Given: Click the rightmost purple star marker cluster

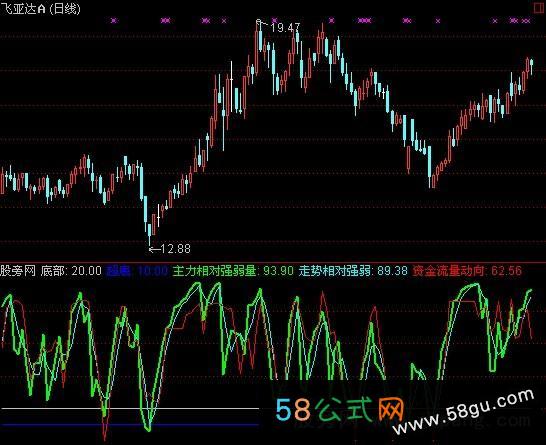Looking at the screenshot, I should [526, 21].
